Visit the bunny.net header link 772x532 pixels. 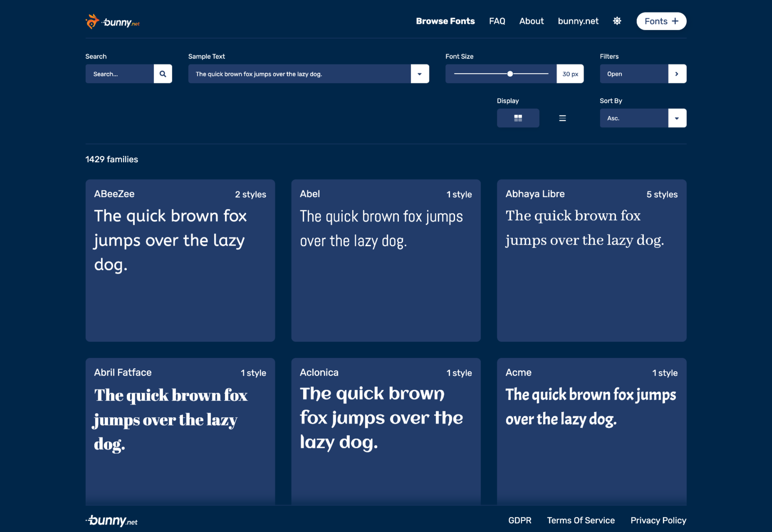tap(578, 21)
